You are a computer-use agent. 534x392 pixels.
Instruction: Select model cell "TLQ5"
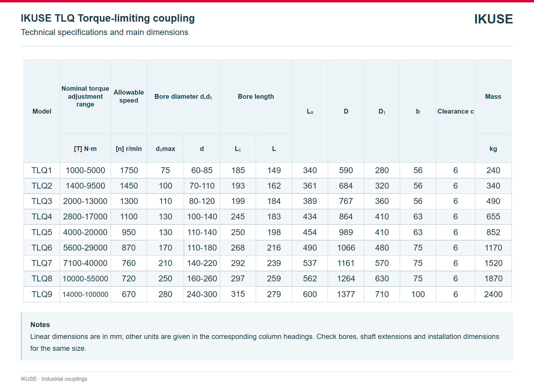pos(42,232)
